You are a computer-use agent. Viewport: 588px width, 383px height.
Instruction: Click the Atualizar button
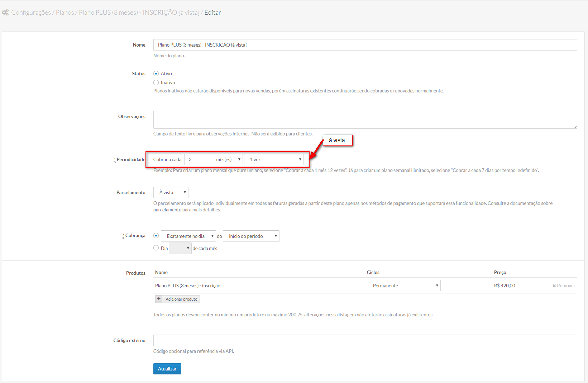point(167,369)
